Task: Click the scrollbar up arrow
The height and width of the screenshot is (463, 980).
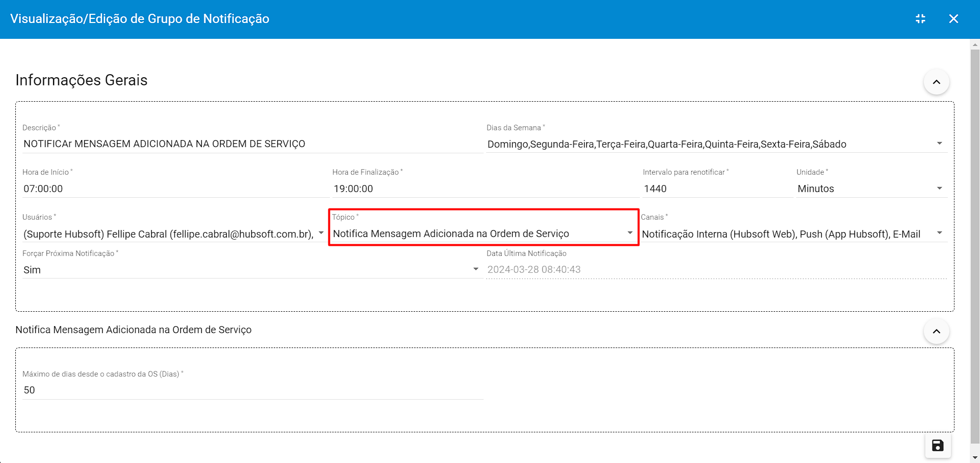Action: (x=975, y=44)
